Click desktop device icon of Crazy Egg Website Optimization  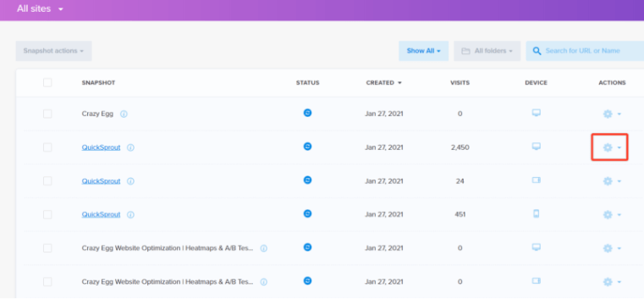(536, 247)
